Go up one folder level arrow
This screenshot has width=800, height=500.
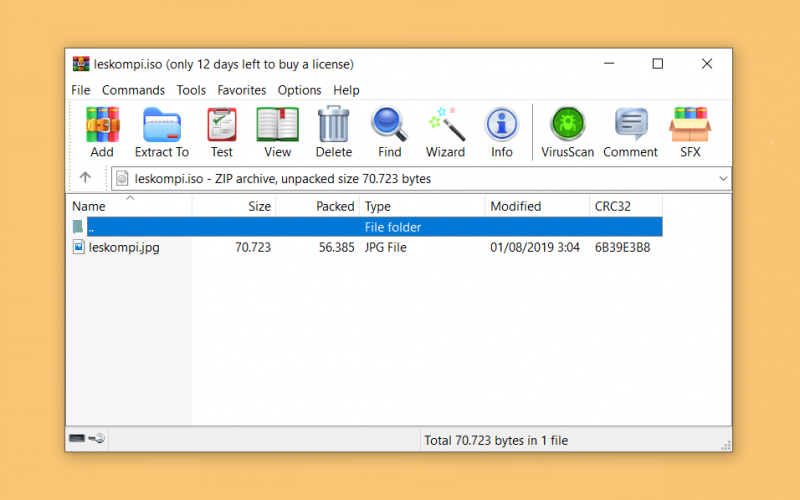[85, 178]
